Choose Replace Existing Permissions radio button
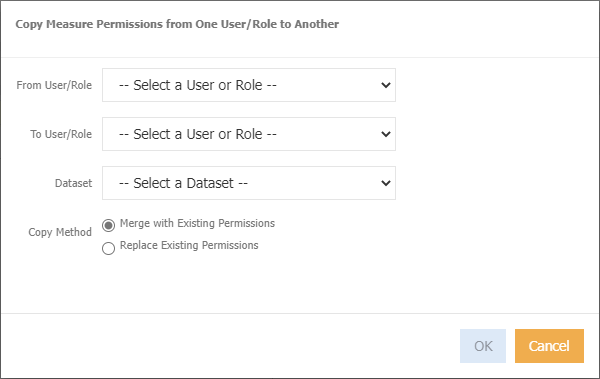600x379 pixels. (x=108, y=248)
